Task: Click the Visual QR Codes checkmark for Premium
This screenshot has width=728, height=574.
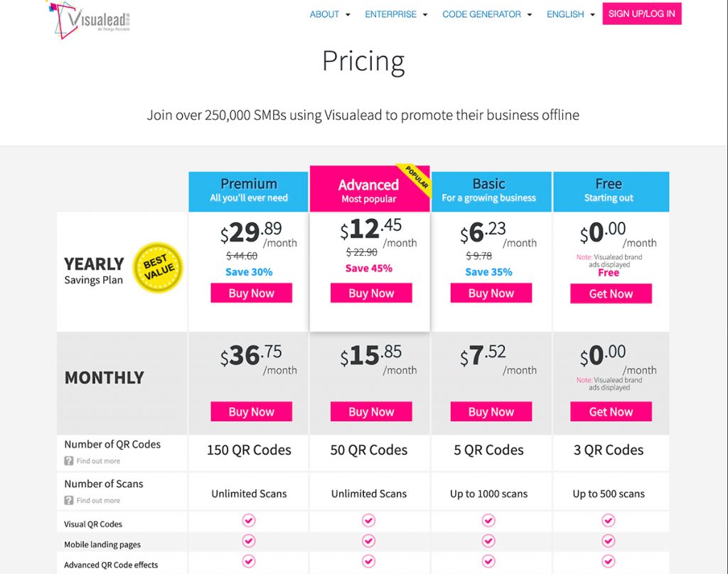Action: click(x=248, y=520)
